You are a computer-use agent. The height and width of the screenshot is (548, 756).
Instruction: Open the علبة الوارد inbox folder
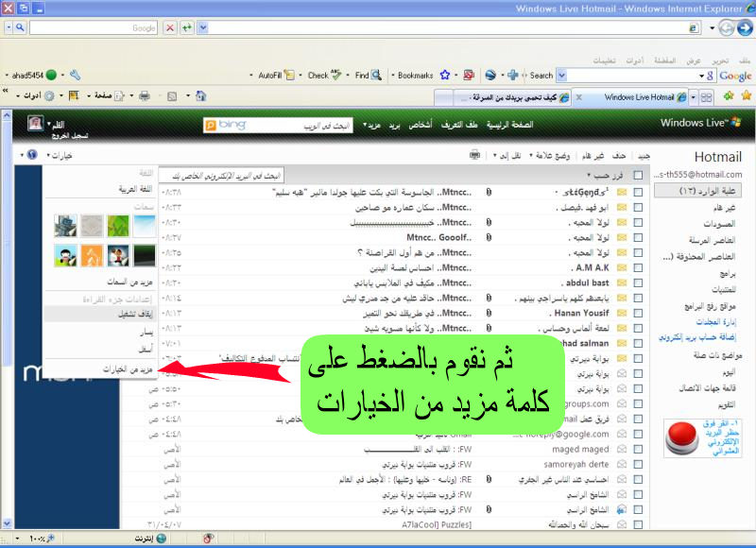(x=697, y=191)
